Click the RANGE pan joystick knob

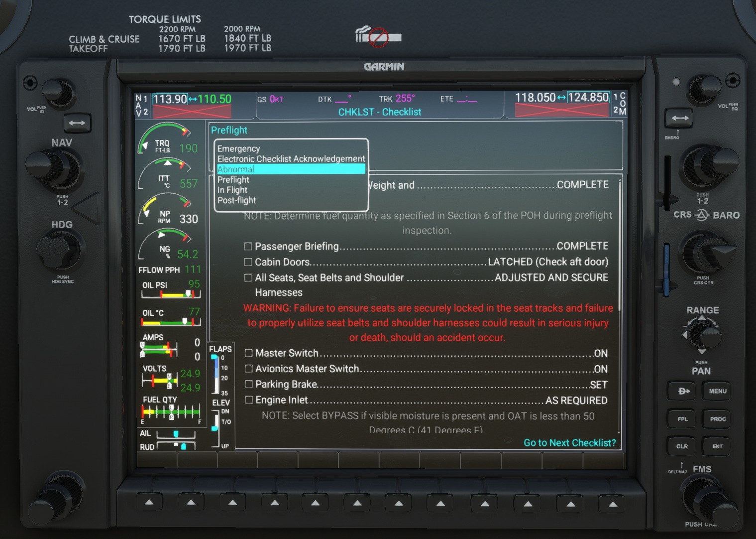(702, 334)
